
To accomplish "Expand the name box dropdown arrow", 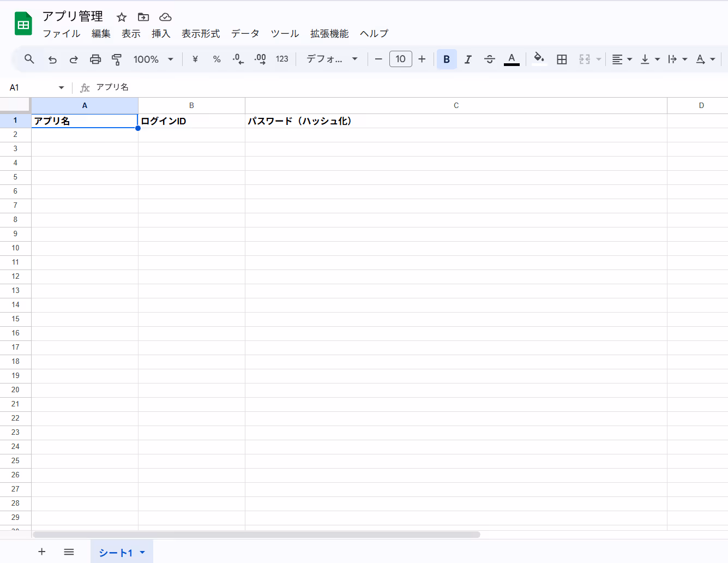I will point(61,87).
